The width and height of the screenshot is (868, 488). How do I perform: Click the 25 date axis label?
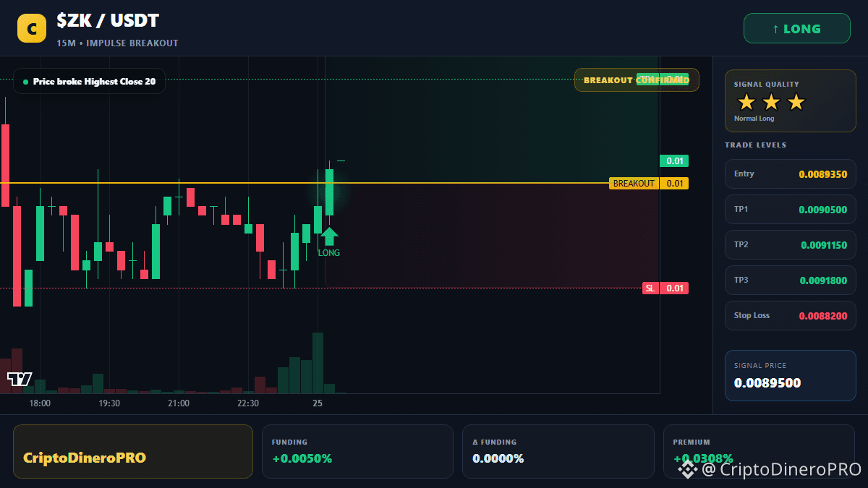(x=318, y=403)
